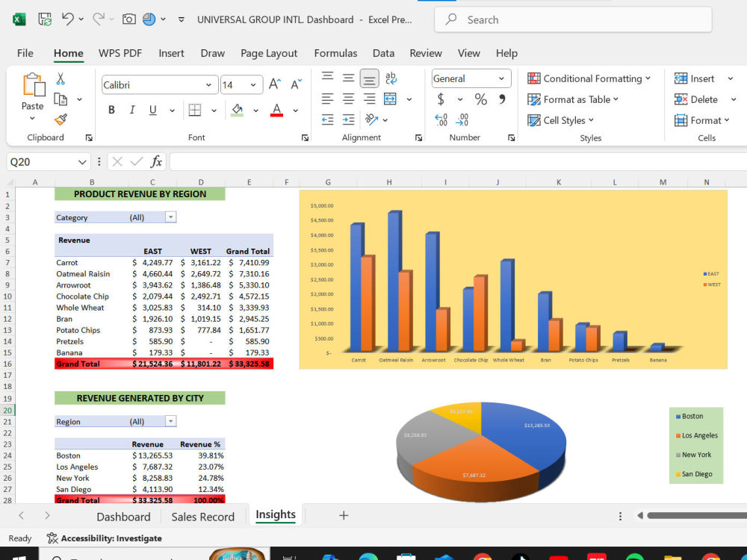
Task: Open Format as Table menu
Action: [x=573, y=99]
